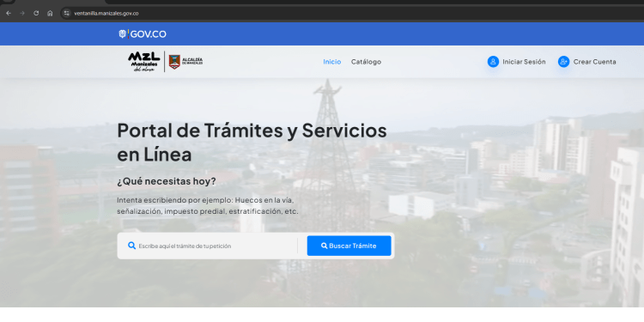The image size is (644, 322).
Task: Click the Alcaldía de Manizales crest logo
Action: point(185,62)
